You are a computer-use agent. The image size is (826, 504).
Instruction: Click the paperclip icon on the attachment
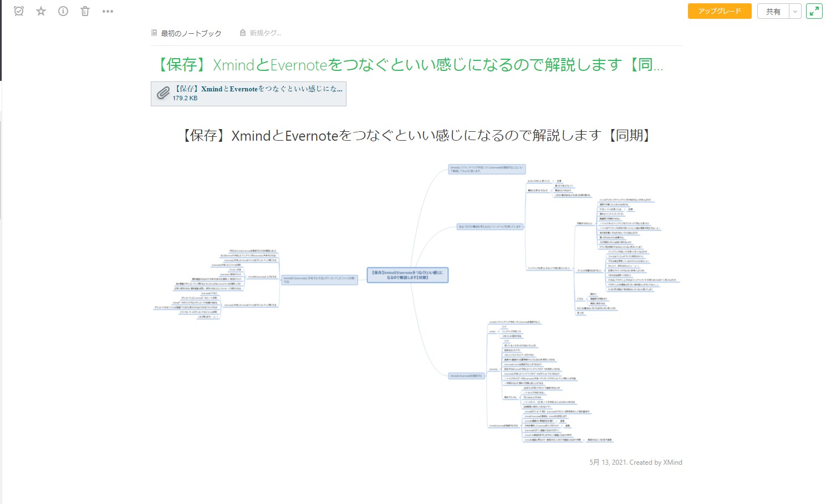tap(163, 93)
